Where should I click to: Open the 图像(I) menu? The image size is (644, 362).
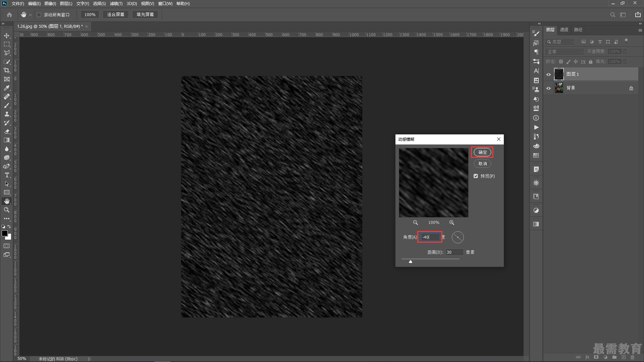pyautogui.click(x=50, y=4)
